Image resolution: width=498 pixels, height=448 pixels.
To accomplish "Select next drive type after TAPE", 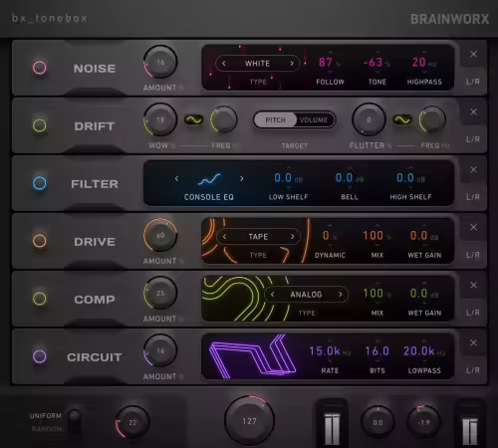I will coord(293,237).
